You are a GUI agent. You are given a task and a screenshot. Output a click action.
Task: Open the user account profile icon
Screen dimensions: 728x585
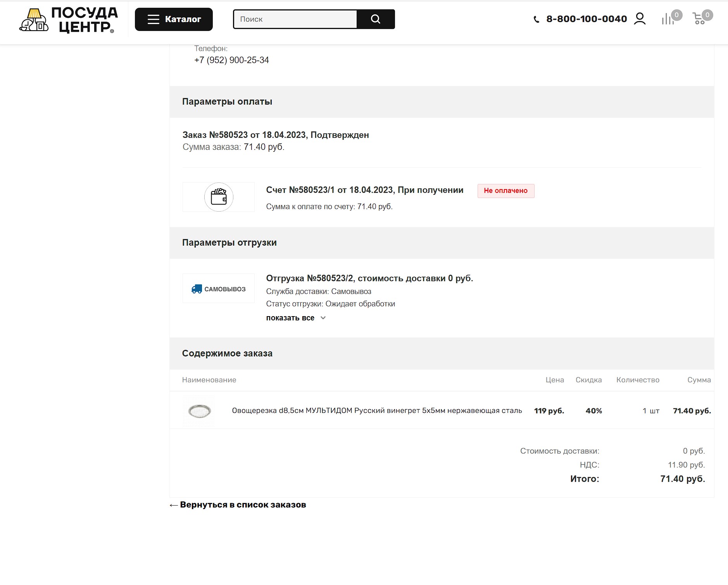pos(640,19)
